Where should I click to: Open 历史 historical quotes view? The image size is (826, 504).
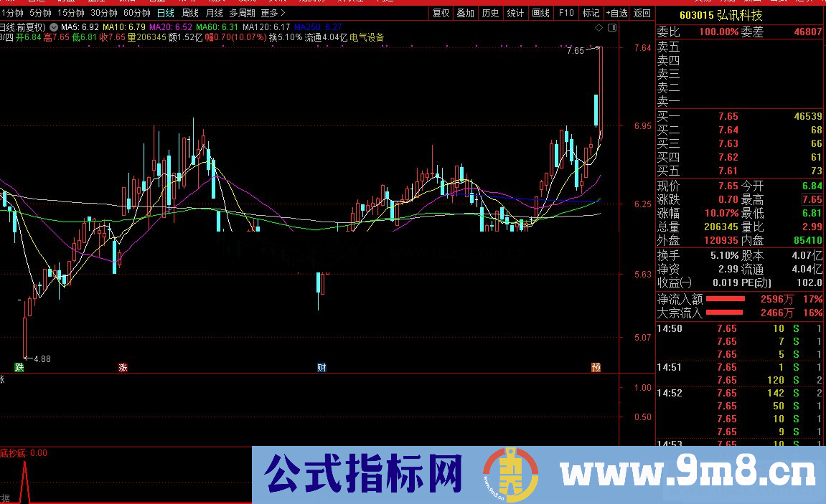pos(489,12)
